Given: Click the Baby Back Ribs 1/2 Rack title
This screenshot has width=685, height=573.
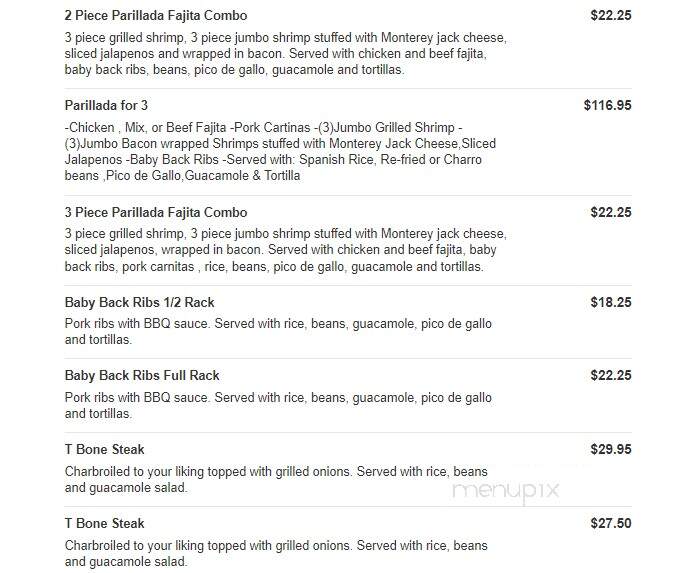Looking at the screenshot, I should click(139, 302).
